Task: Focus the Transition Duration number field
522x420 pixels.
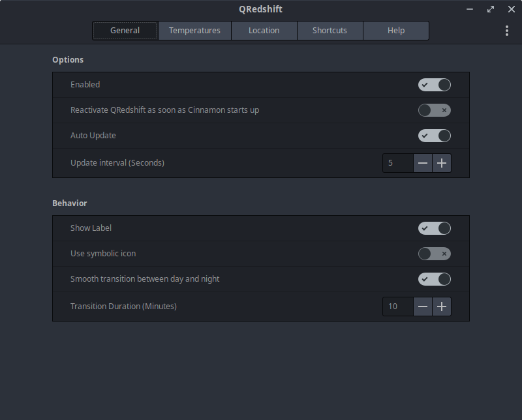Action: point(398,307)
